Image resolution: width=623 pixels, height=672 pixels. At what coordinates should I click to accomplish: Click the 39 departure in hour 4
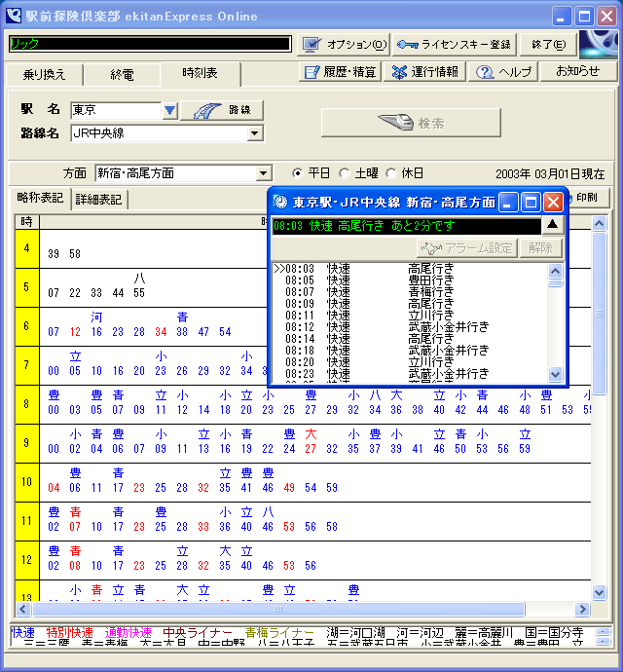54,254
